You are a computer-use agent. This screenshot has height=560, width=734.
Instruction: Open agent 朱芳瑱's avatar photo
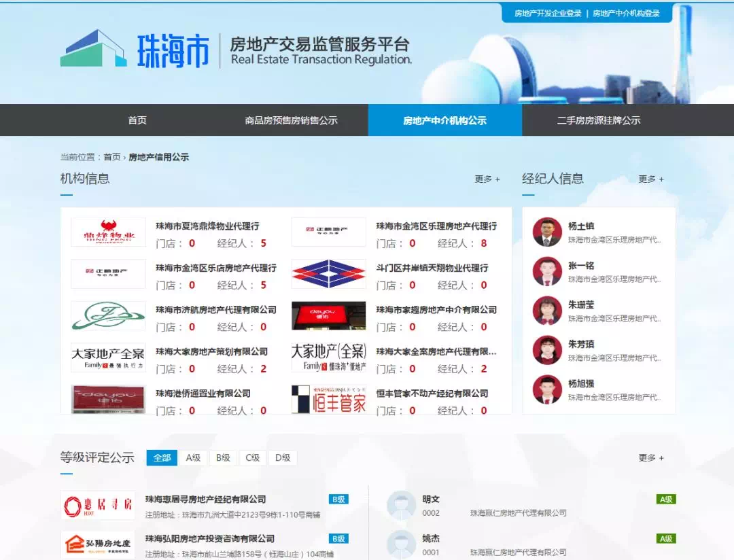546,350
